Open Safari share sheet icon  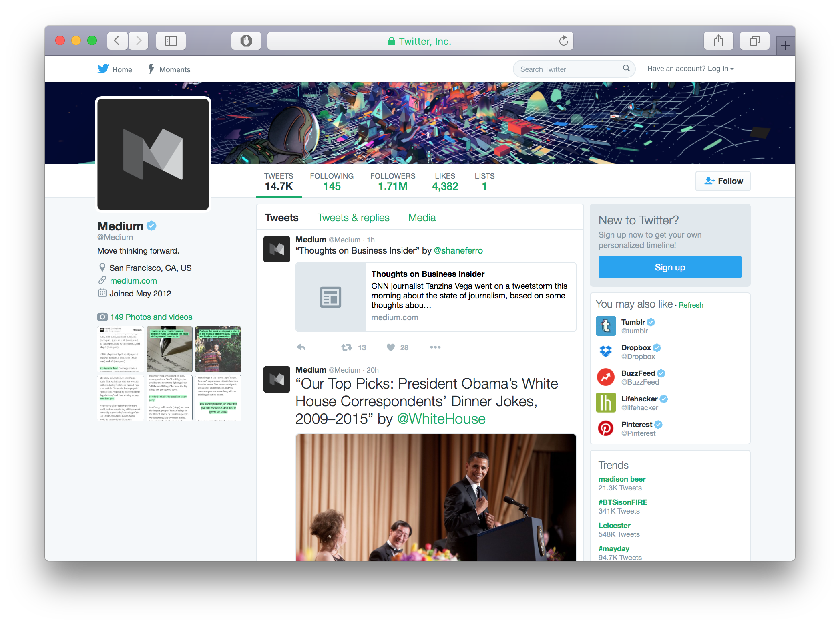(718, 41)
